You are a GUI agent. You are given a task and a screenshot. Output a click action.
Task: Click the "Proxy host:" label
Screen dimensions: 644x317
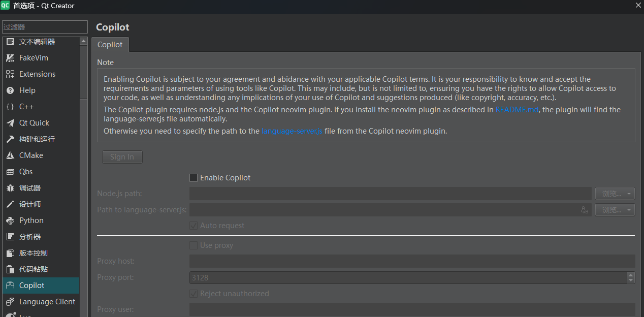pos(116,261)
